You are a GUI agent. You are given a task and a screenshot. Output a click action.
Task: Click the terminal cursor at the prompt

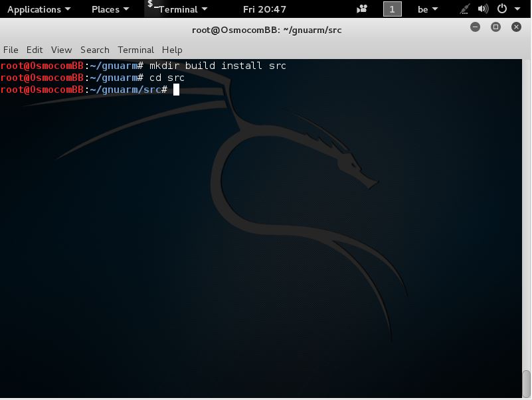(x=176, y=90)
